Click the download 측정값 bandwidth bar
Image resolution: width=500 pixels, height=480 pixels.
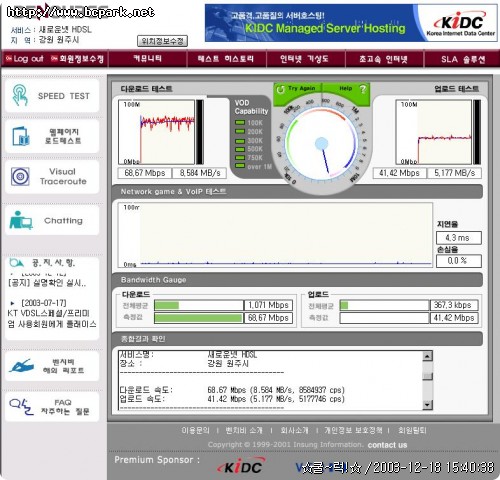[198, 318]
